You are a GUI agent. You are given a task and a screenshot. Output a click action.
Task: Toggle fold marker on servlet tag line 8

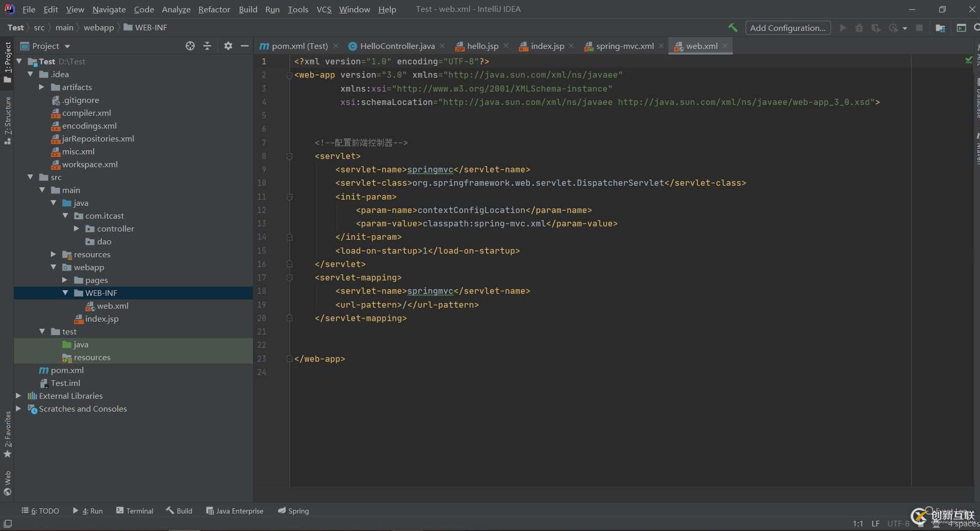[x=289, y=156]
